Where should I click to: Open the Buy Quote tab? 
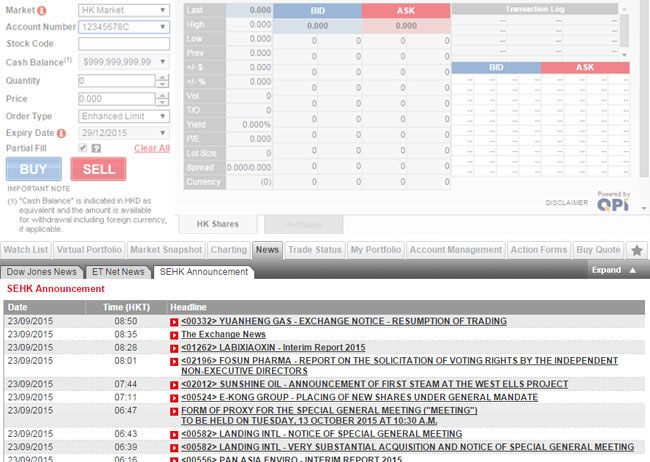click(x=599, y=250)
